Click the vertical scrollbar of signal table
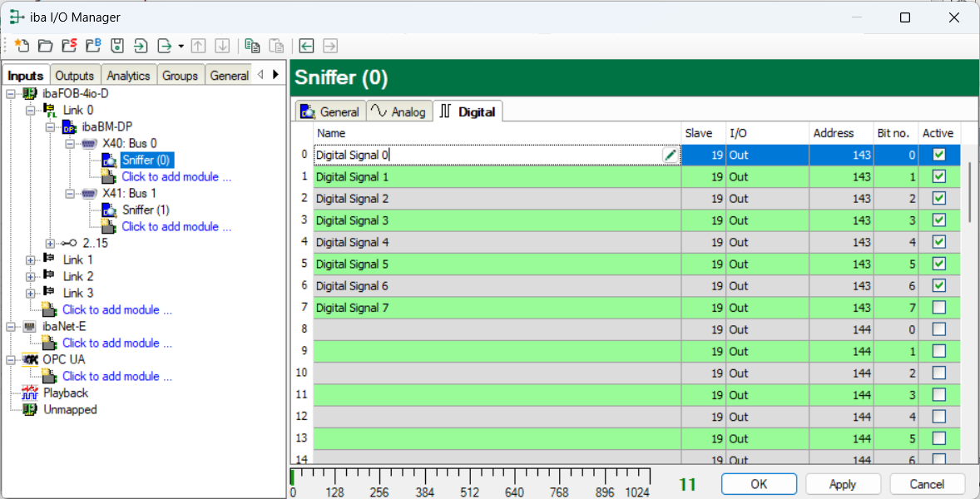The height and width of the screenshot is (499, 980). click(x=970, y=193)
